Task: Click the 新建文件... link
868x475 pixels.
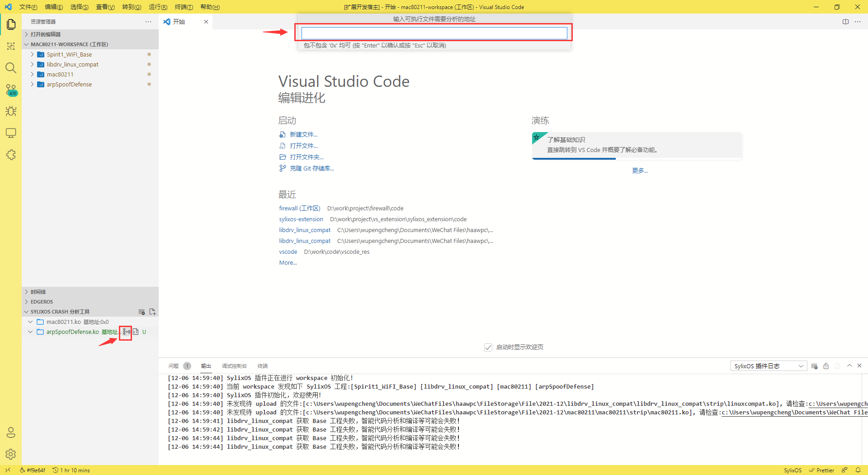Action: click(x=303, y=134)
